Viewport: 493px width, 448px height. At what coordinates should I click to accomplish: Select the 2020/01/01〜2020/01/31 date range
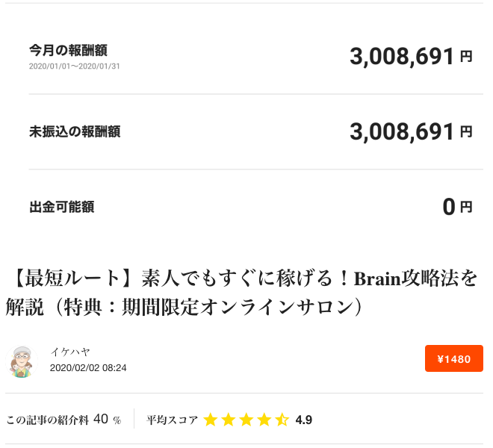click(x=74, y=66)
